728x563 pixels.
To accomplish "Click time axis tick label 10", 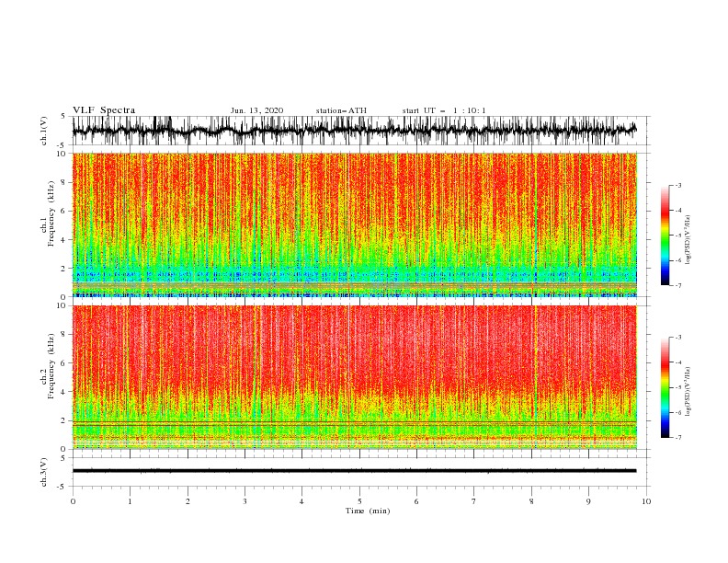I will coord(646,501).
